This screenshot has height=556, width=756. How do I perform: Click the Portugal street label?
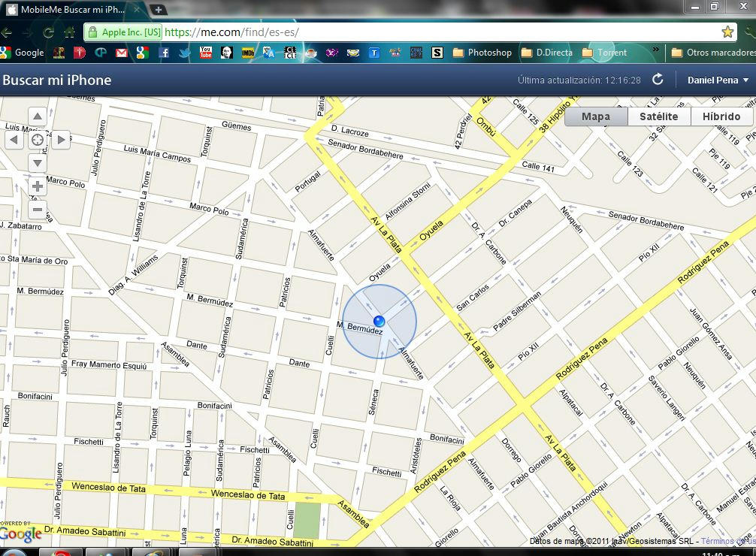pyautogui.click(x=307, y=181)
